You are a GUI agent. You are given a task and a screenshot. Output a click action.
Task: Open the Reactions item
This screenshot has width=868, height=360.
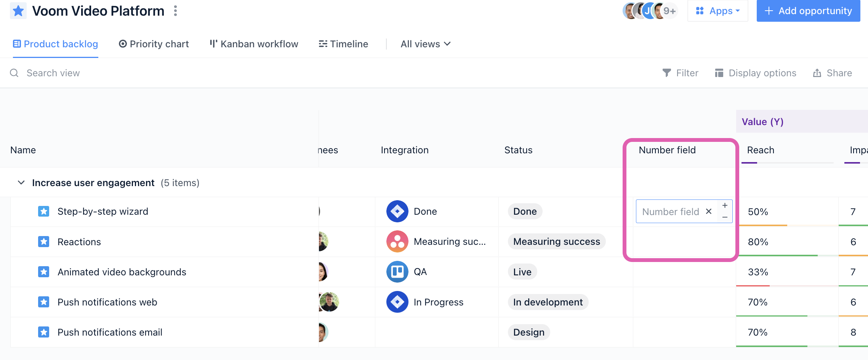(x=79, y=242)
